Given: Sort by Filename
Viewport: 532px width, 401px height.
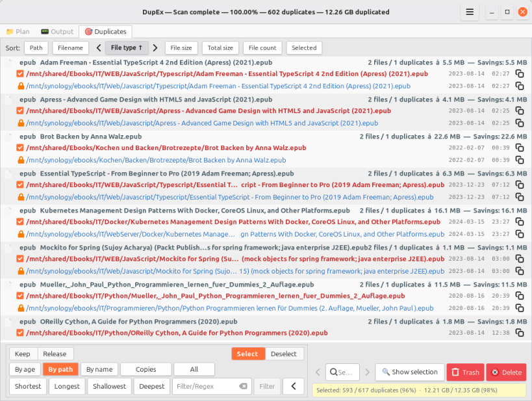Looking at the screenshot, I should 70,48.
